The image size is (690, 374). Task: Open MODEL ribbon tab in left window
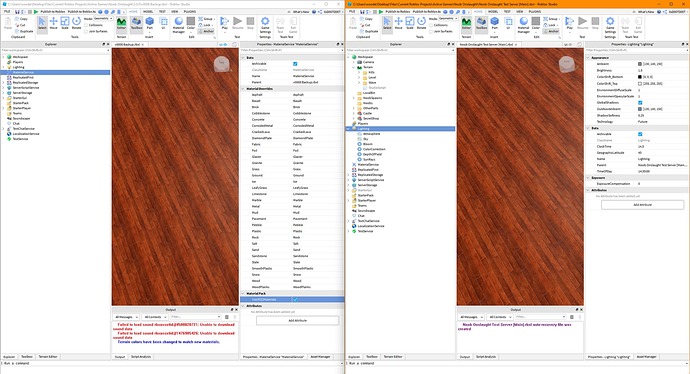coord(148,11)
